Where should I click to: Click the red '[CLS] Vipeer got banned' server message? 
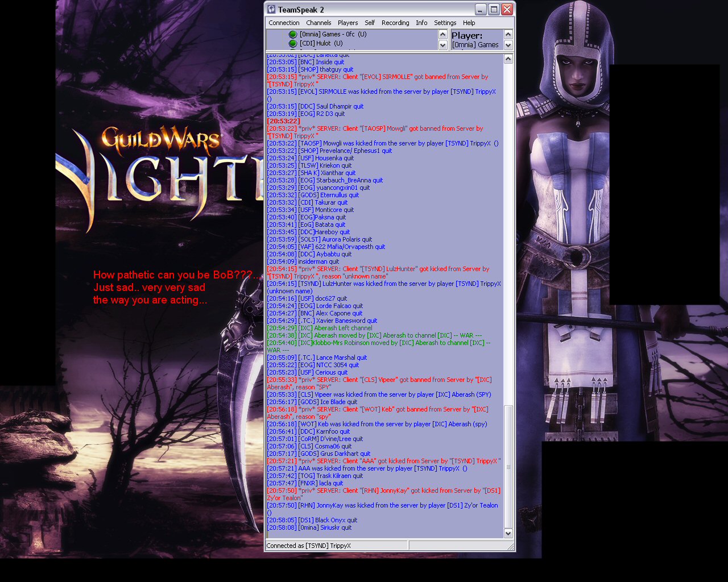[x=379, y=383]
